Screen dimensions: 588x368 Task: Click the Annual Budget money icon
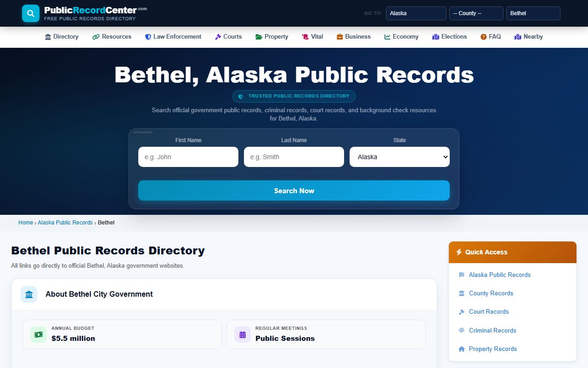coord(39,334)
